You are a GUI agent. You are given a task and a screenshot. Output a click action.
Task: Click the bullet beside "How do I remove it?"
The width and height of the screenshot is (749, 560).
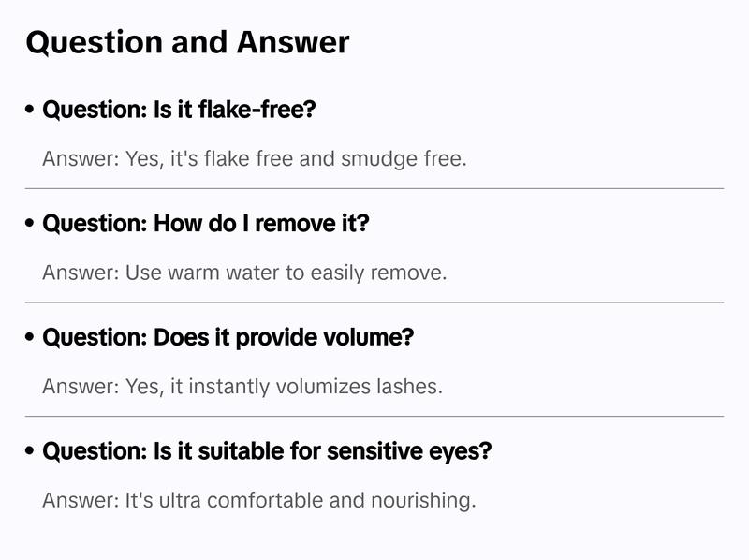[x=31, y=224]
